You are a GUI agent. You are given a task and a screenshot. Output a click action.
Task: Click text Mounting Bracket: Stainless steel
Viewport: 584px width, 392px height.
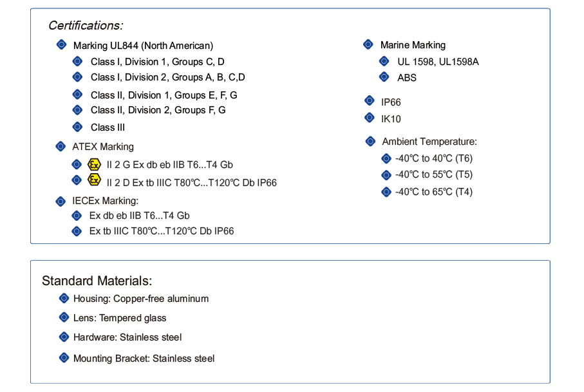(144, 359)
